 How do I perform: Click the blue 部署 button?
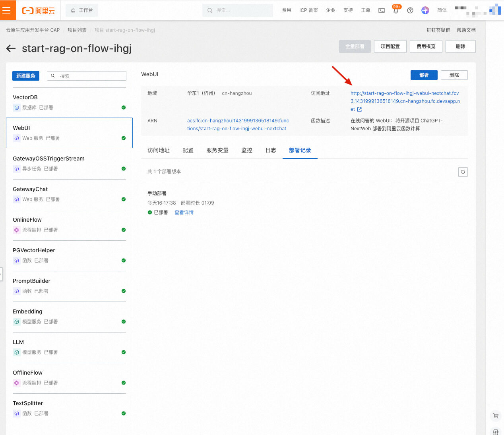click(x=424, y=75)
